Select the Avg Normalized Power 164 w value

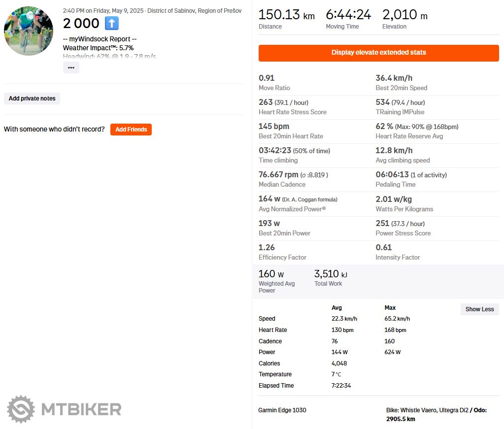pyautogui.click(x=269, y=199)
